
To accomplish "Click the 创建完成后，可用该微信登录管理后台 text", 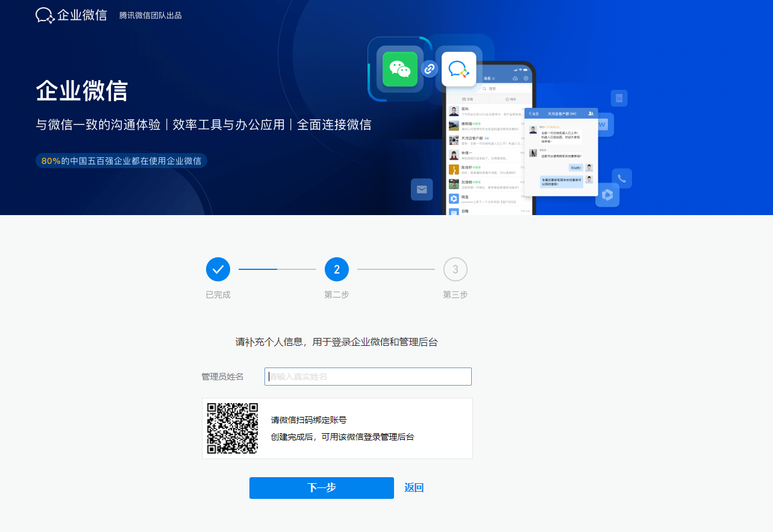I will tap(342, 437).
